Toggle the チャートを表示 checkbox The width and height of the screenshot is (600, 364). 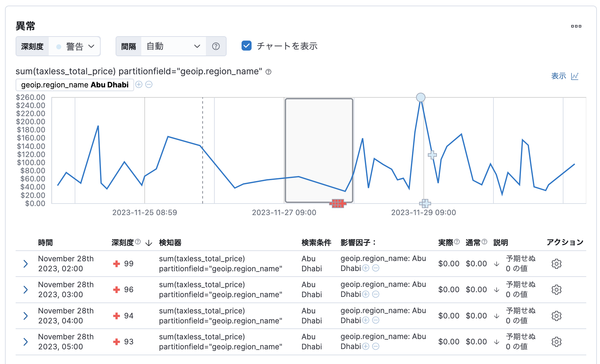(247, 46)
